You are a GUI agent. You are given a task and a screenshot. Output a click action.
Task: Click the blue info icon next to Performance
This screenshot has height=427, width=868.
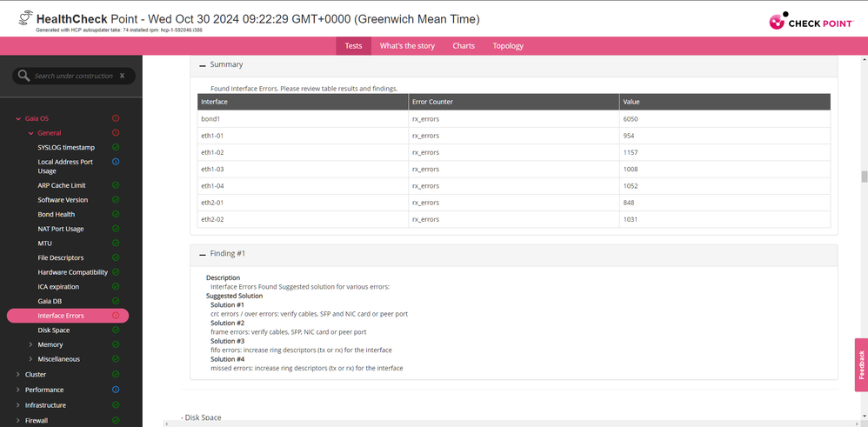point(116,390)
